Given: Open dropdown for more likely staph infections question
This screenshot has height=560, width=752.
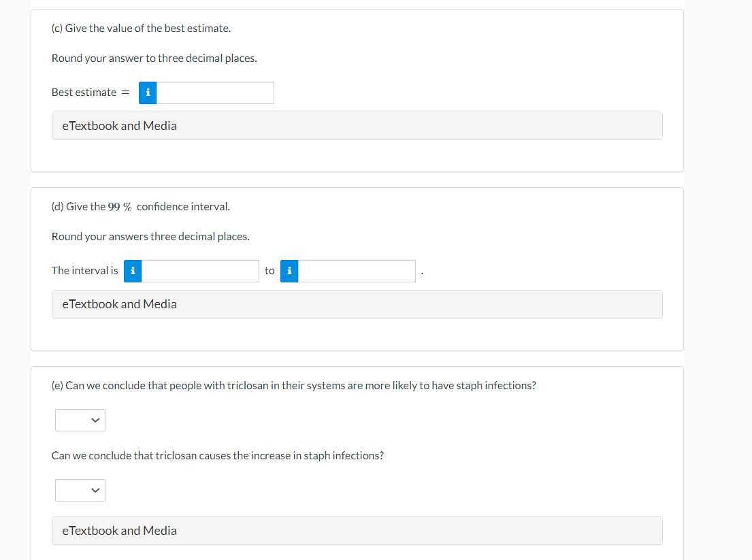Looking at the screenshot, I should tap(80, 420).
